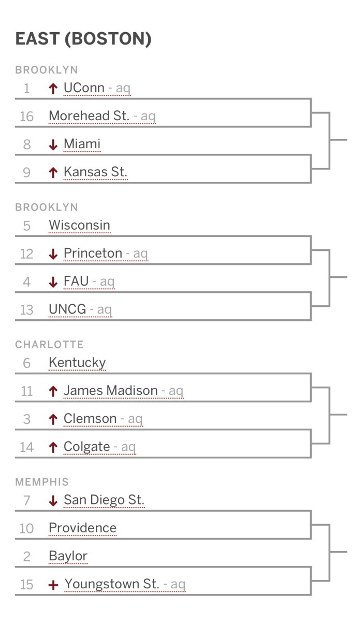Click the plus icon beside Youngstown St.
364x622 pixels.
point(53,585)
